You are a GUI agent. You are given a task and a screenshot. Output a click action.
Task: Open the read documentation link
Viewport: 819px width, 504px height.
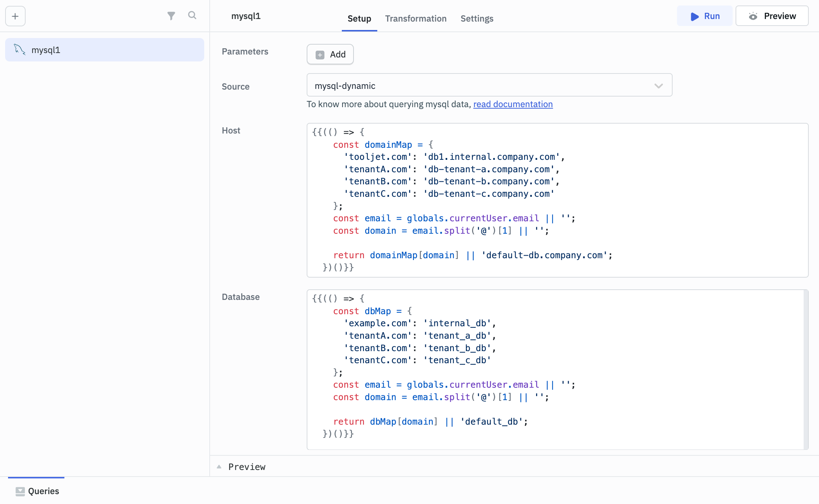(x=513, y=104)
